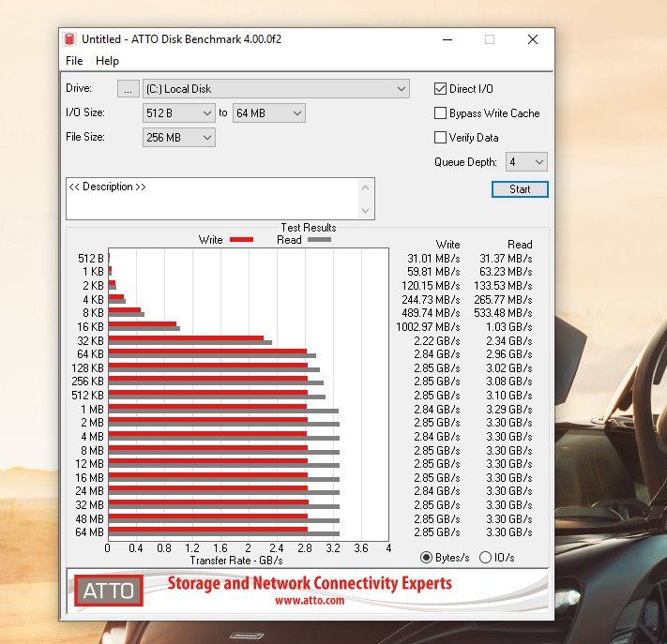Click the 512 KB row label in chart
Screen dimensions: 667x644
[87, 396]
